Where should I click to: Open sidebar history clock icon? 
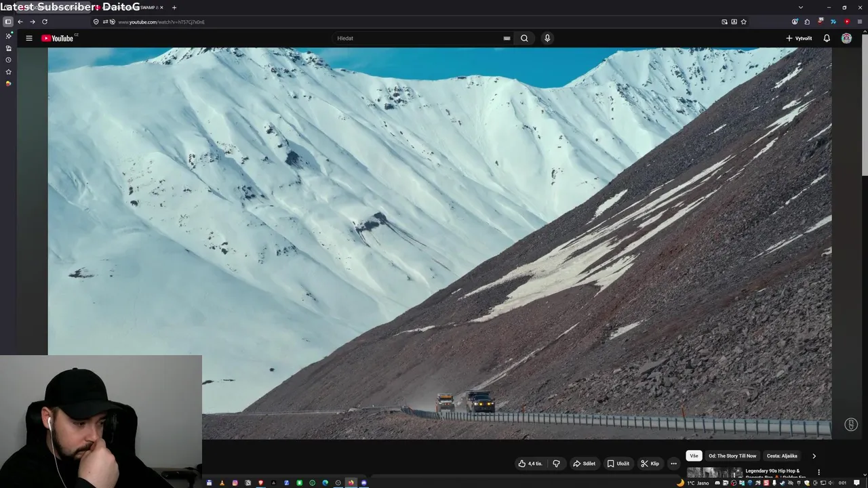click(x=8, y=60)
